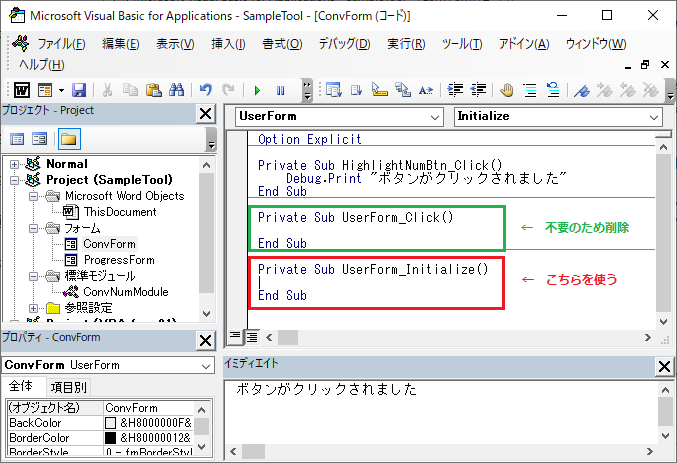Close the プロパティ - ConvForm pane

[206, 341]
